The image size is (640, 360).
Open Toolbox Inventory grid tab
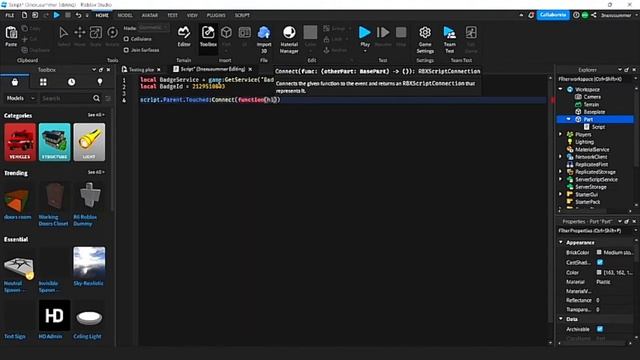pos(43,82)
